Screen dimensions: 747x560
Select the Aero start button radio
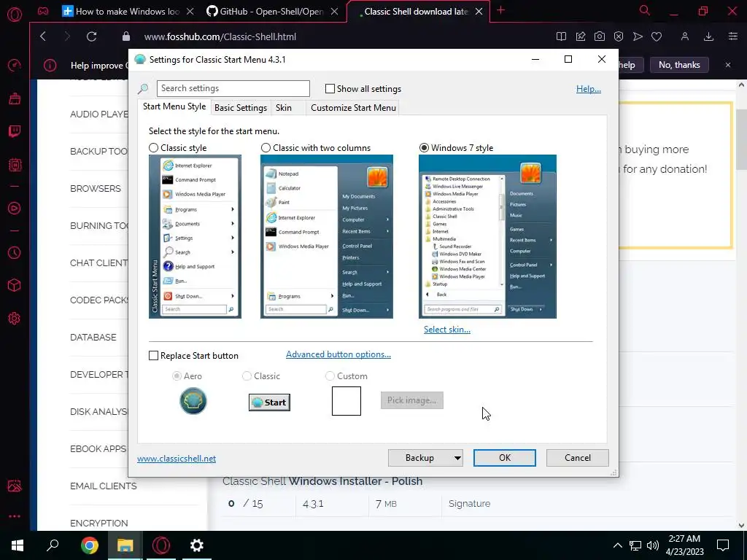click(177, 376)
